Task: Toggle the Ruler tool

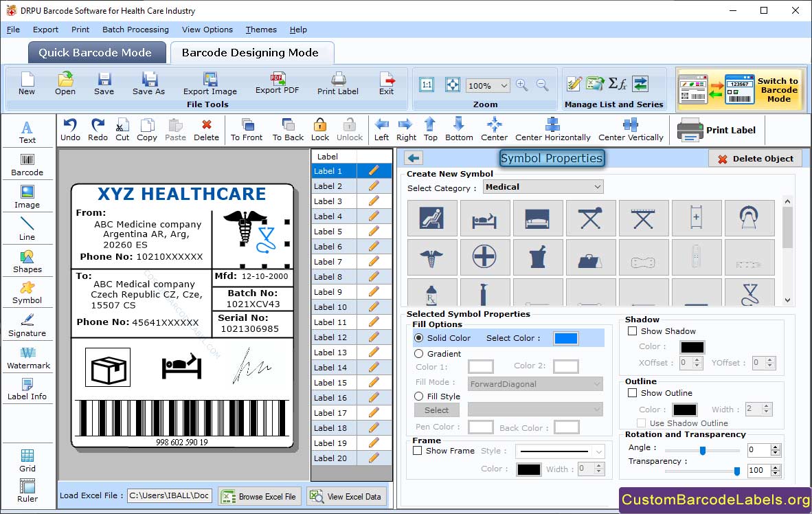Action: (x=27, y=491)
